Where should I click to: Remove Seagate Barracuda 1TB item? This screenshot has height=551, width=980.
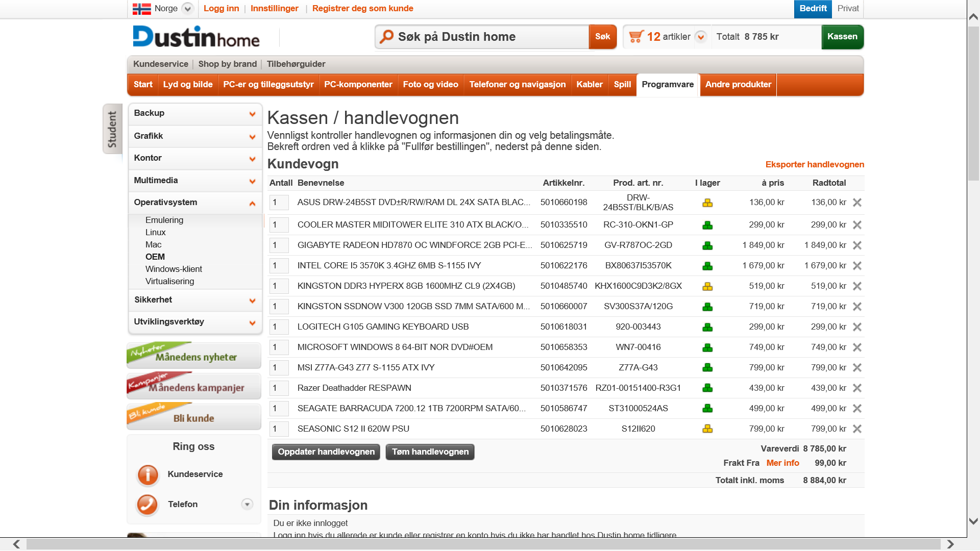(857, 409)
